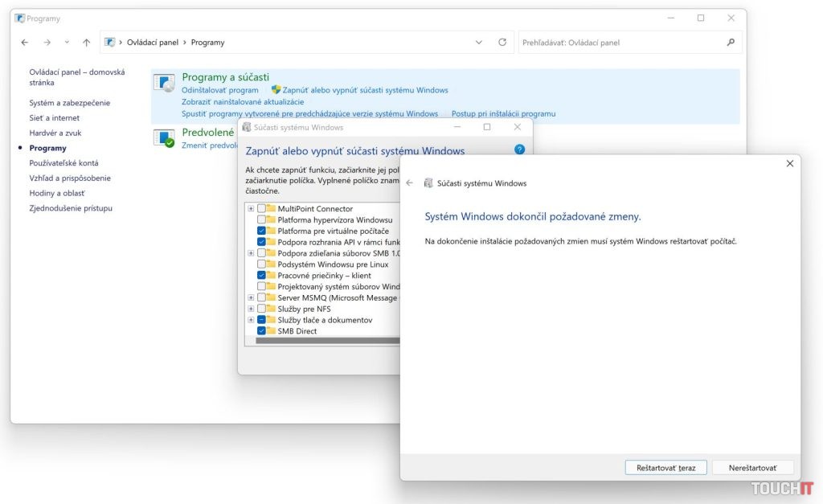
Task: Open Systém a zabezpečenie in sidebar
Action: point(70,103)
